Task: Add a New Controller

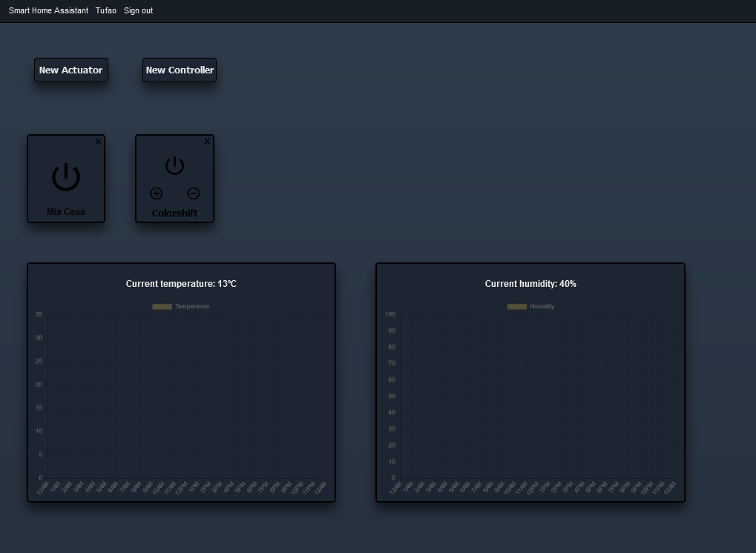Action: [x=180, y=70]
